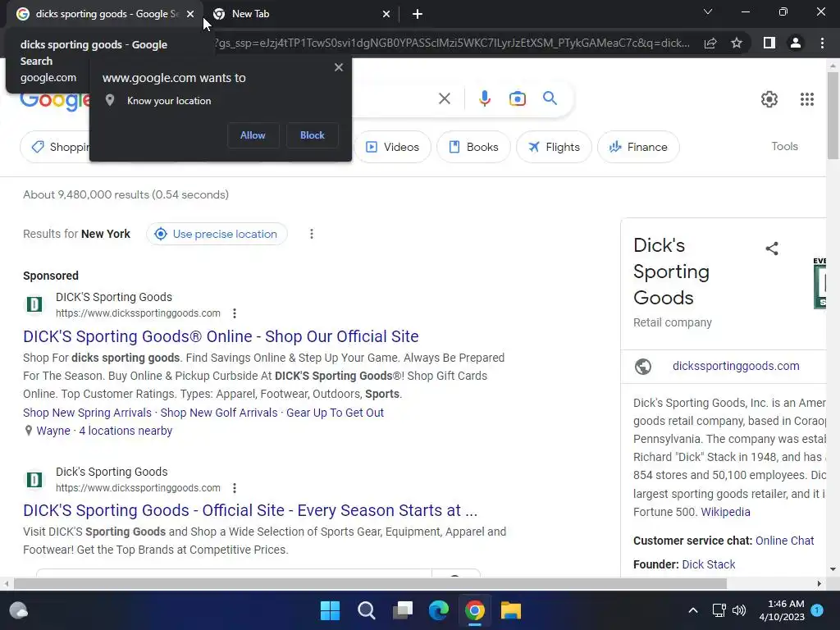The image size is (840, 630).
Task: Filter results by Finance
Action: point(638,147)
